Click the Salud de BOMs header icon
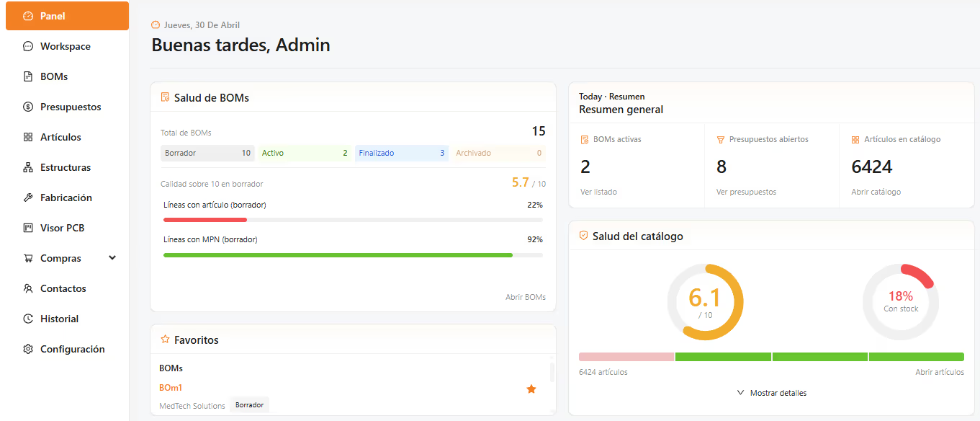The image size is (980, 421). coord(165,97)
